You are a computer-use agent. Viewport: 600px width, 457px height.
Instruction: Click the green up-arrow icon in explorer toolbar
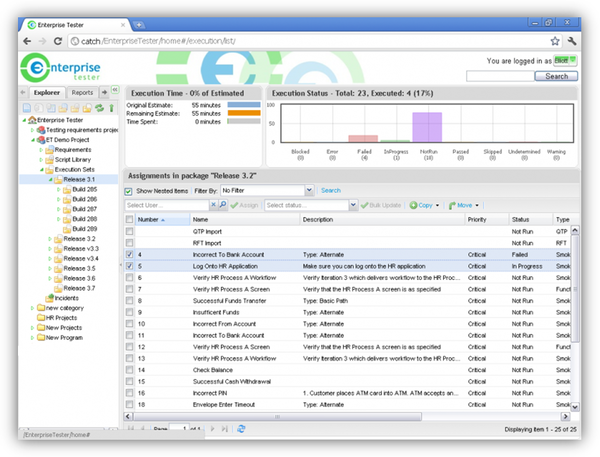[x=111, y=108]
